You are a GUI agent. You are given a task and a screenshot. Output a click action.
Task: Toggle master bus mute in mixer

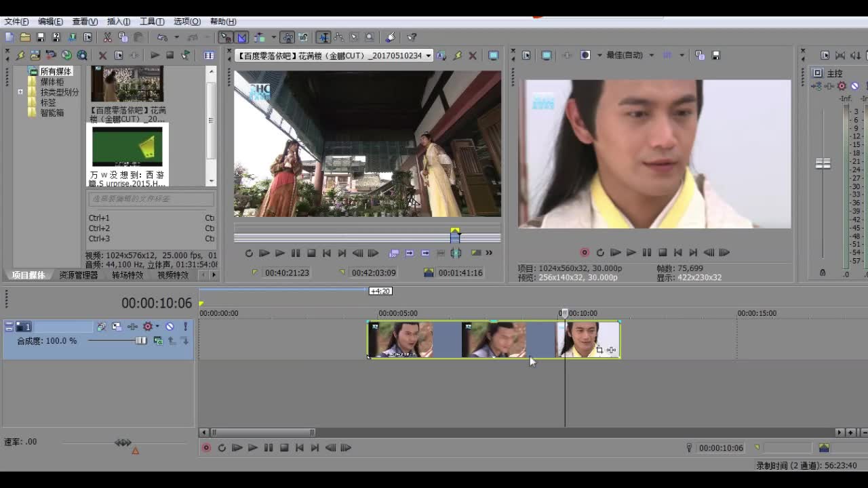[x=854, y=86]
